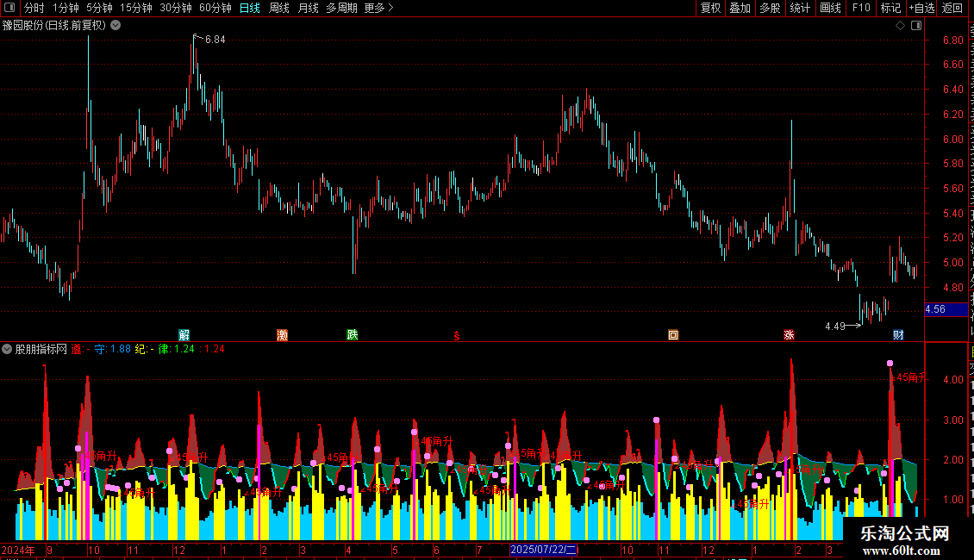
Task: Switch to 分时 intraday chart tab
Action: click(34, 8)
